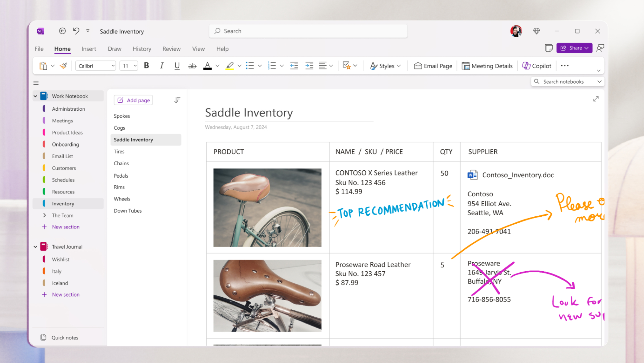The width and height of the screenshot is (644, 363).
Task: Launch Copilot from the ribbon
Action: [536, 66]
